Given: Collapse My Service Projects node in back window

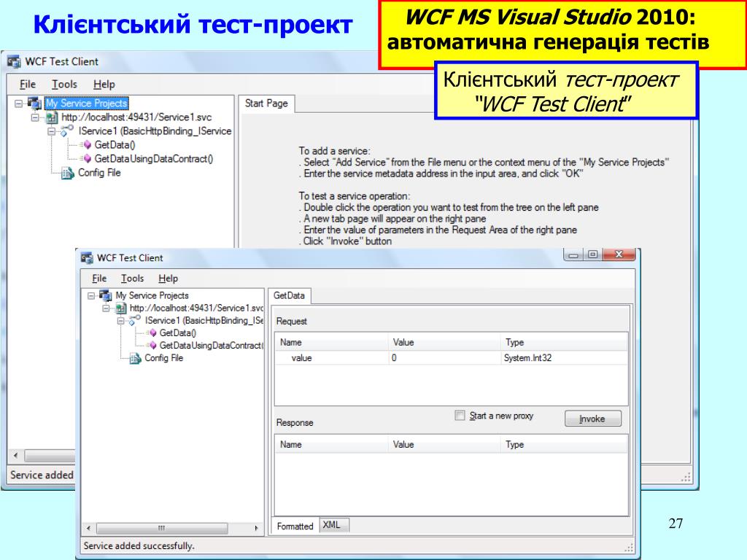Looking at the screenshot, I should pos(18,104).
